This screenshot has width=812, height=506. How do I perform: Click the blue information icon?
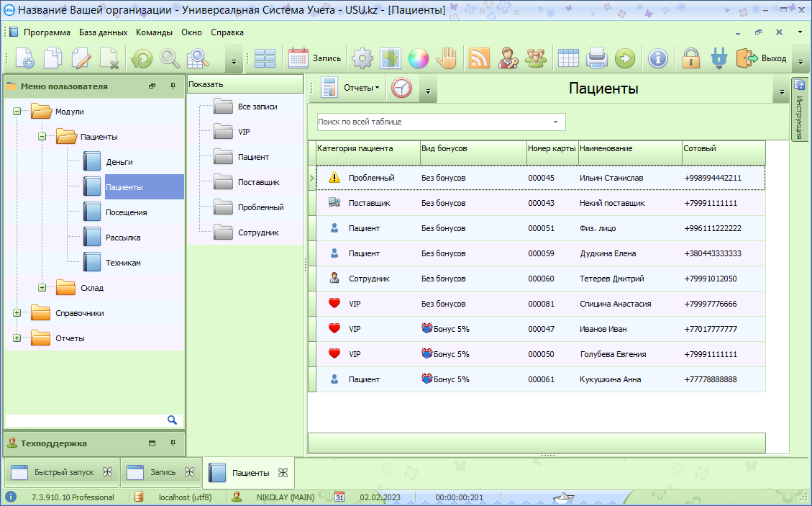coord(657,58)
